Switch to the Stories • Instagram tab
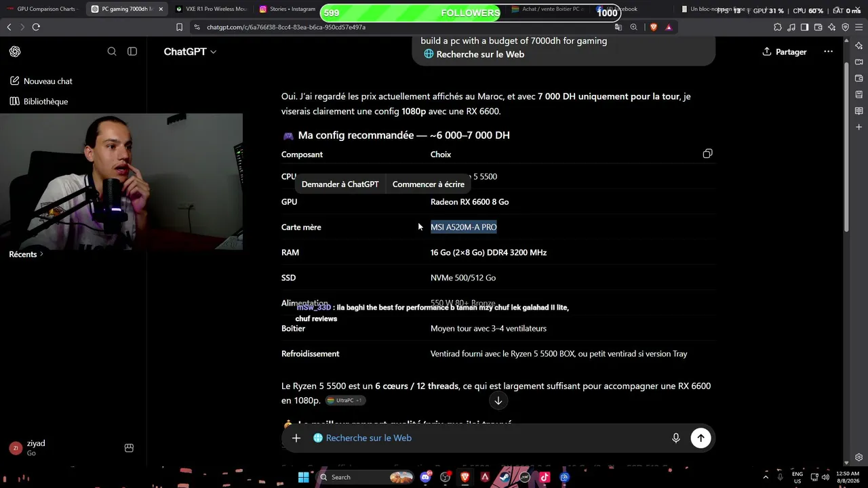 (288, 9)
